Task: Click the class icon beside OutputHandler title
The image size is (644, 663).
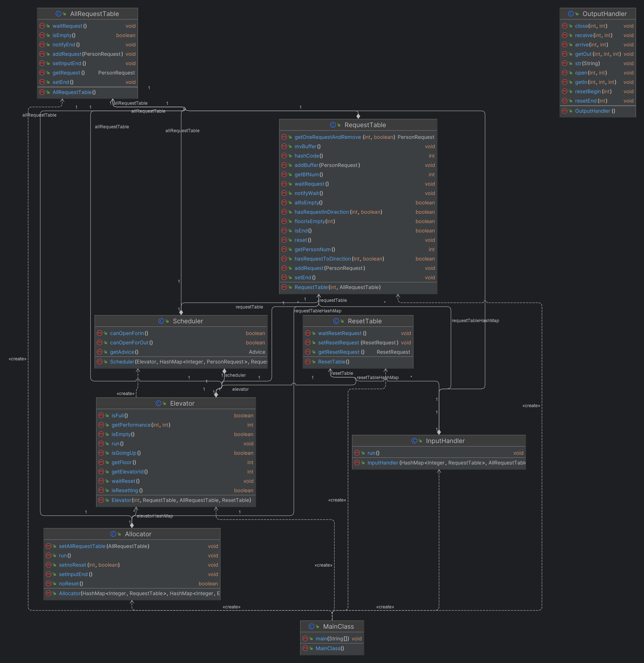Action: point(571,14)
